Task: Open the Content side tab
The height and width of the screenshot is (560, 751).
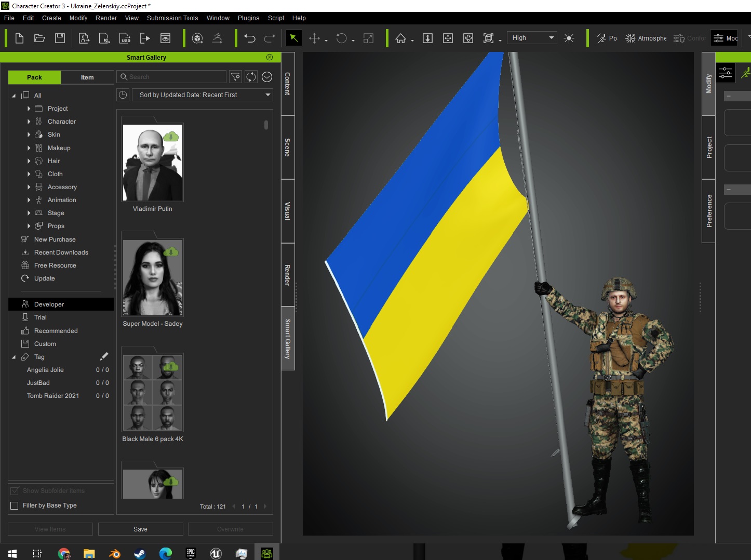Action: (288, 84)
